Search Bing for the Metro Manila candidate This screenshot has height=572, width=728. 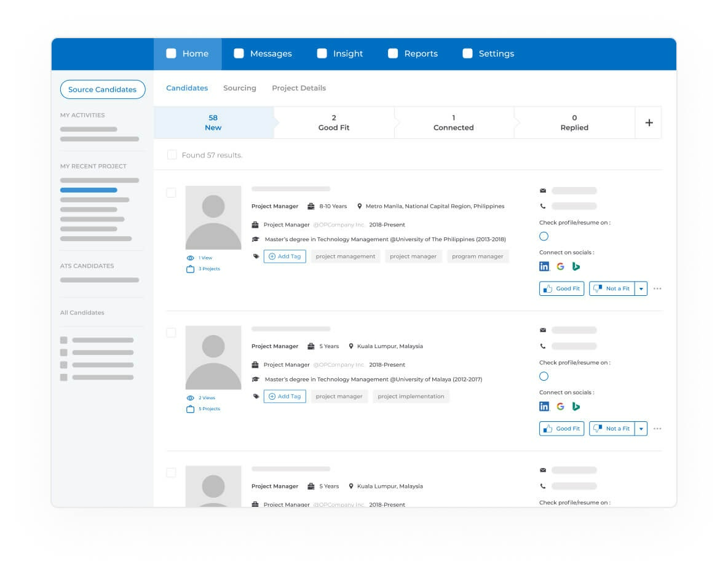[x=576, y=266]
